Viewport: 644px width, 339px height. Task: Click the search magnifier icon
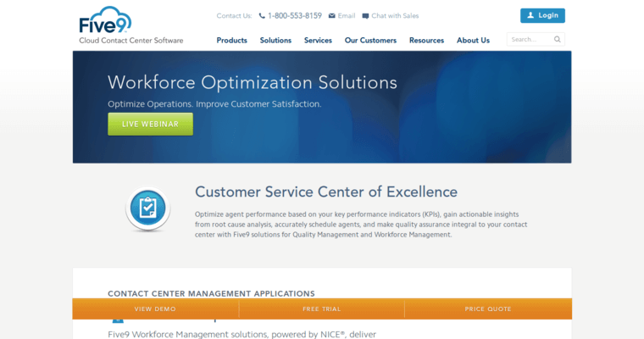tap(557, 39)
